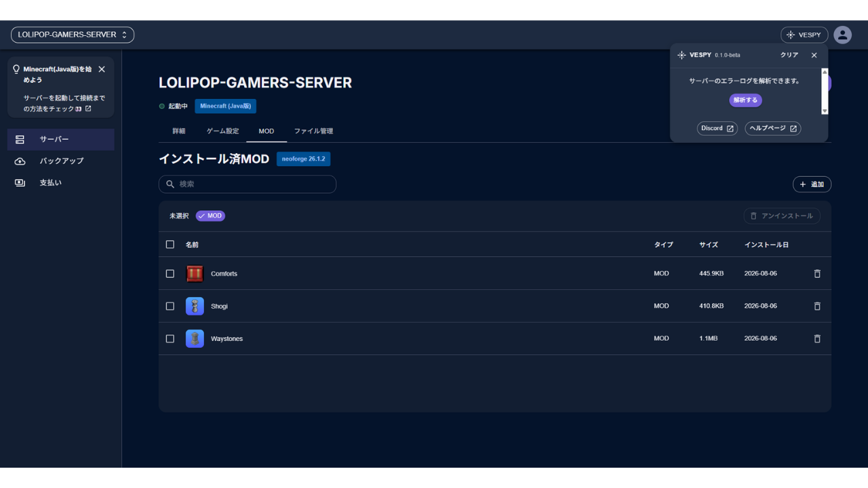The image size is (868, 488).
Task: Open the LOLIPOP-GAMERS-SERVER server selector dropdown
Action: tap(73, 35)
